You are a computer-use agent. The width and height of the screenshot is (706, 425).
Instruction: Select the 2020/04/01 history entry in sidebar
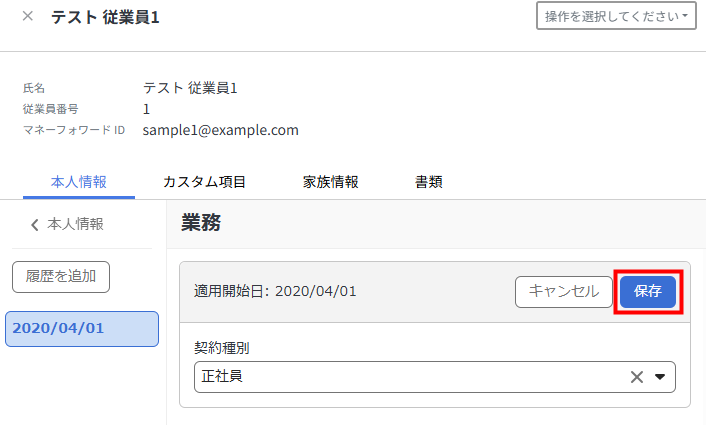[82, 329]
